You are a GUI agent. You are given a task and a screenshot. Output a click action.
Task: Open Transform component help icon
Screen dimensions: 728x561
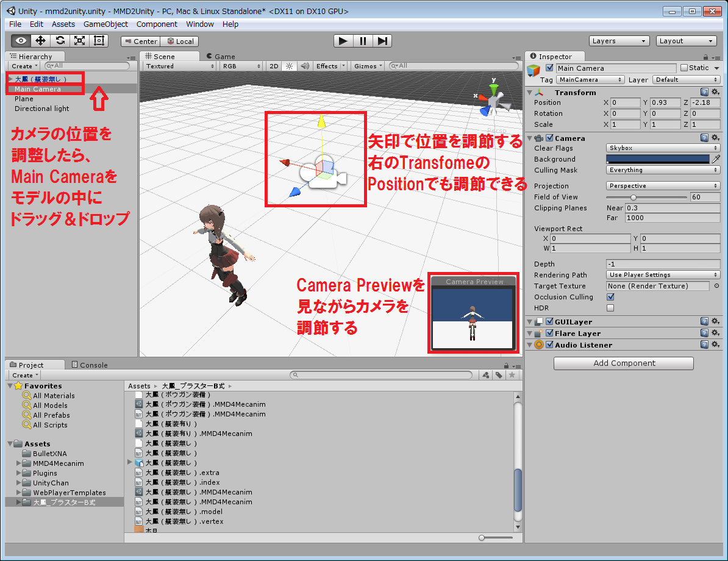(704, 93)
